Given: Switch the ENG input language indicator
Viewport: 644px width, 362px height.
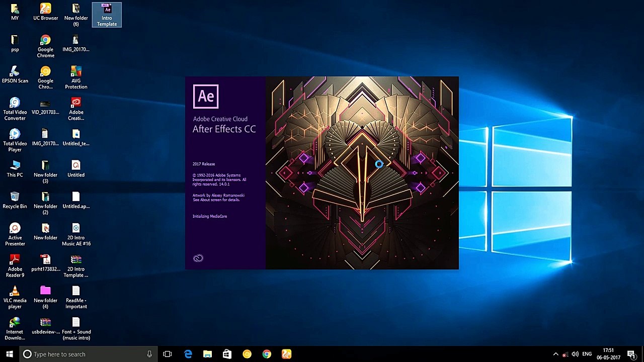Looking at the screenshot, I should point(587,354).
